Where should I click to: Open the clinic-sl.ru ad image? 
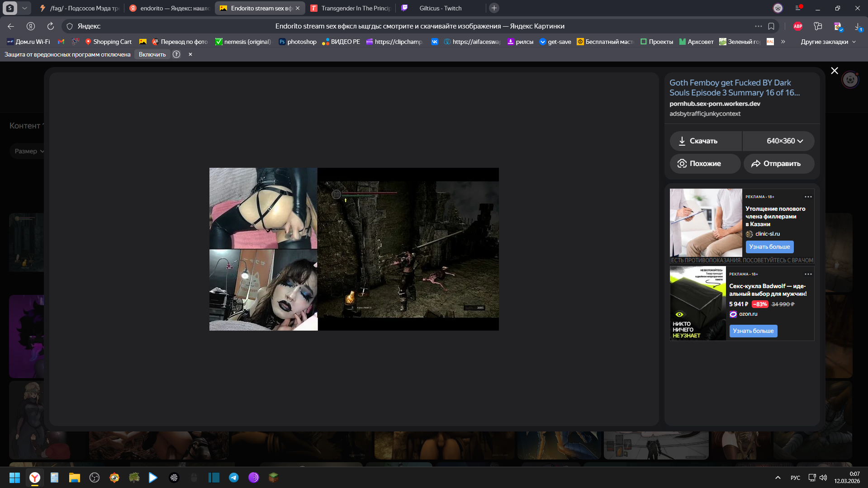click(x=706, y=223)
